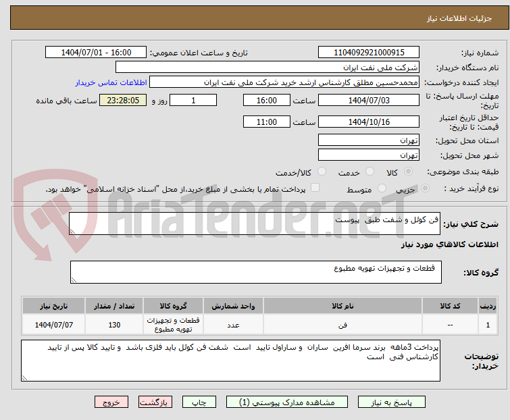Click the قطعات و تجهیزات تهویه مطبوع table cell
Viewport: 510px width, 420px height.
(174, 324)
